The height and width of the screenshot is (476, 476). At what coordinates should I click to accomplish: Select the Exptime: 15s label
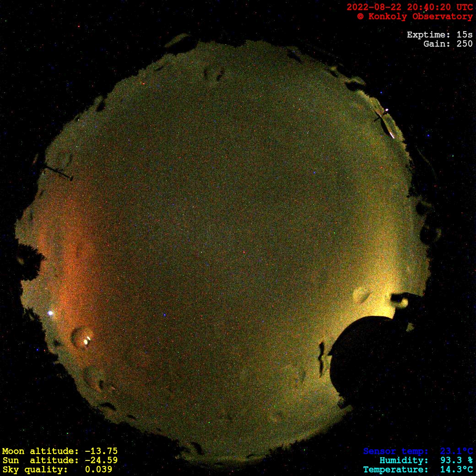(x=439, y=35)
